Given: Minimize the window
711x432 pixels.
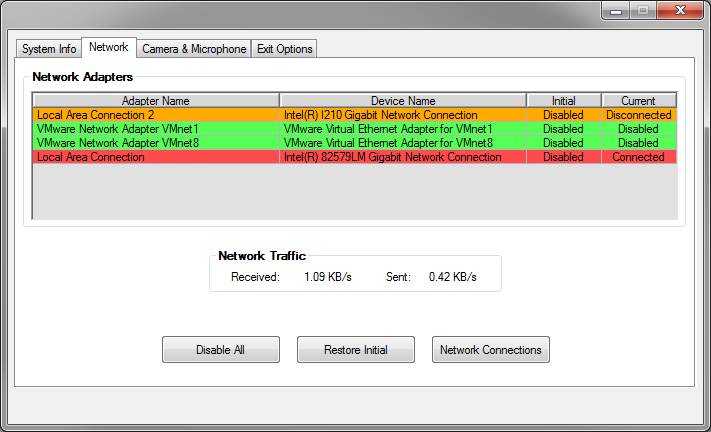Looking at the screenshot, I should [x=616, y=10].
